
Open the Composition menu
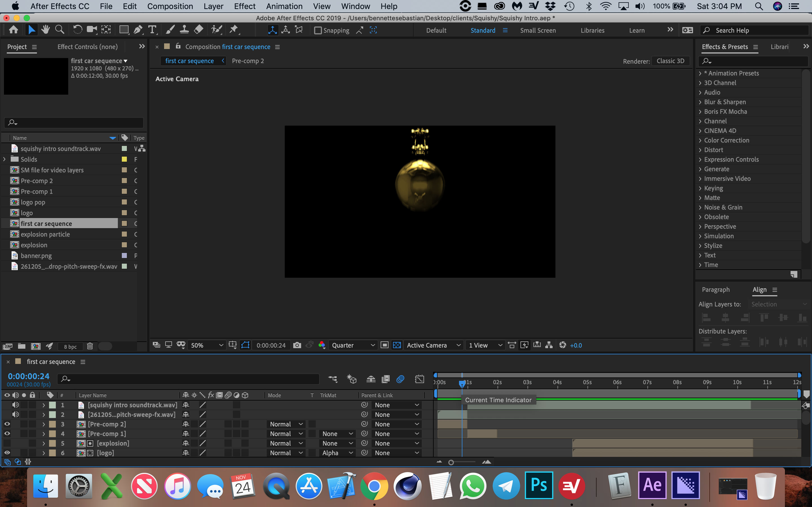pos(170,6)
